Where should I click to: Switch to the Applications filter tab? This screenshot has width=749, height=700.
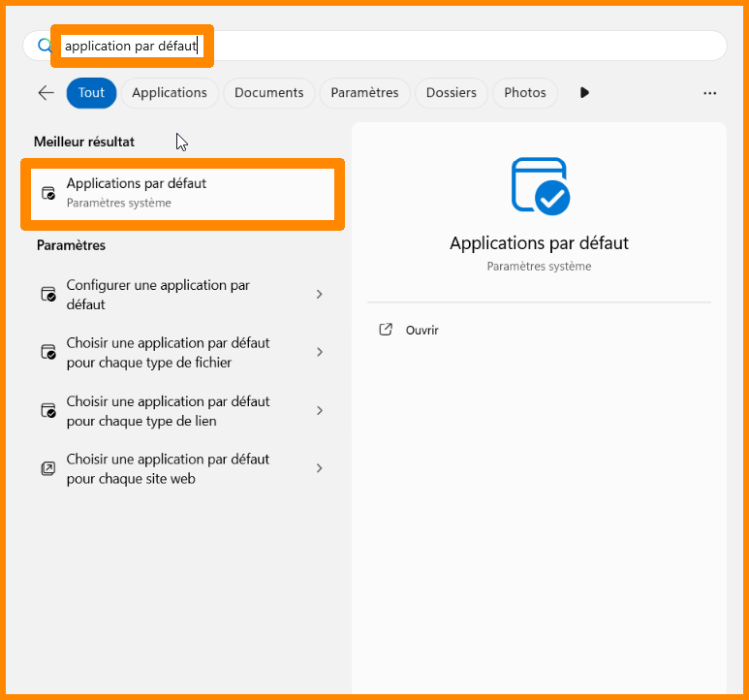pos(170,93)
